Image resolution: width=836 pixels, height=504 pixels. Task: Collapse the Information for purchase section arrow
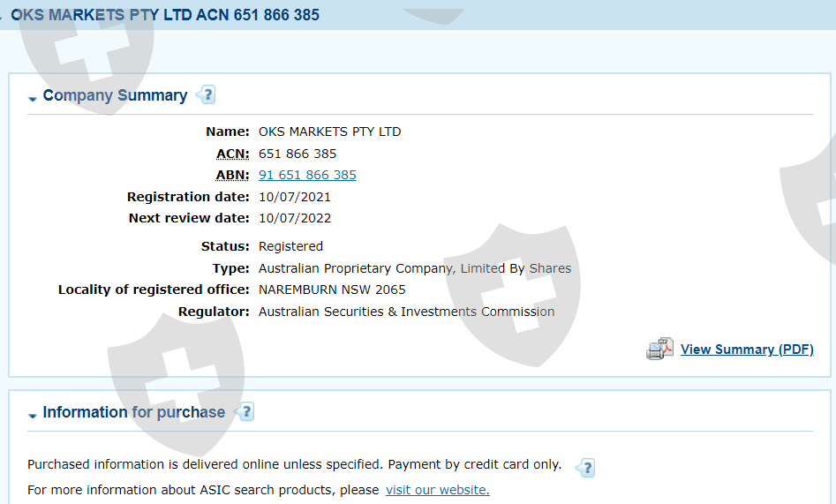pos(33,415)
